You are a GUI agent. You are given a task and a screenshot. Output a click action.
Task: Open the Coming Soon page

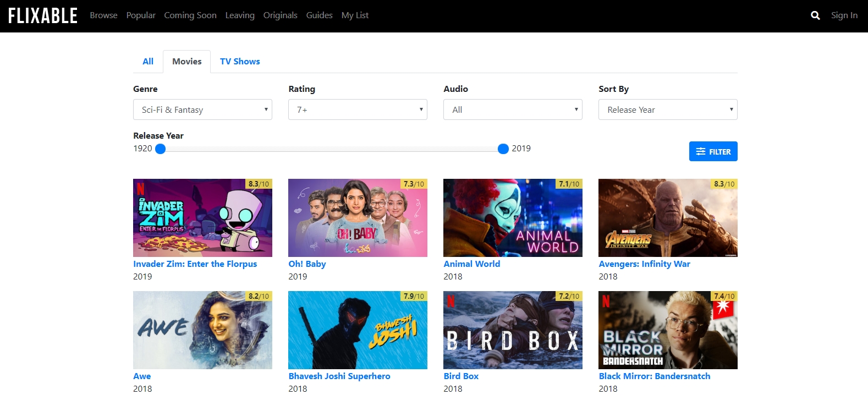point(190,15)
